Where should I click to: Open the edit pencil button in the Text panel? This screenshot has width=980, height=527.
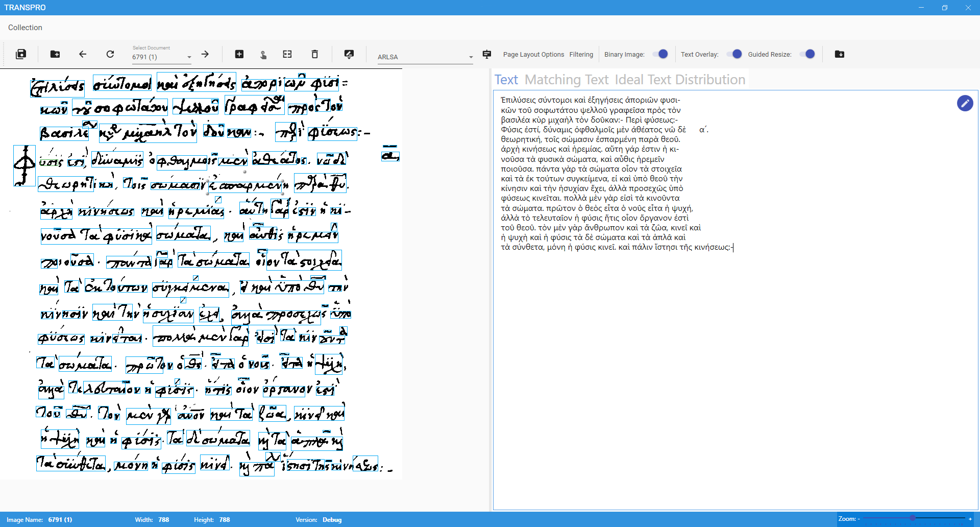click(965, 103)
